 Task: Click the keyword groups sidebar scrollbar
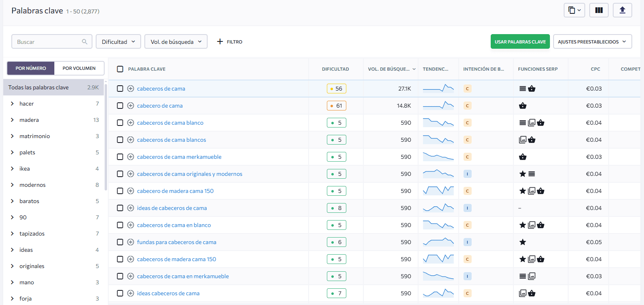[x=106, y=137]
